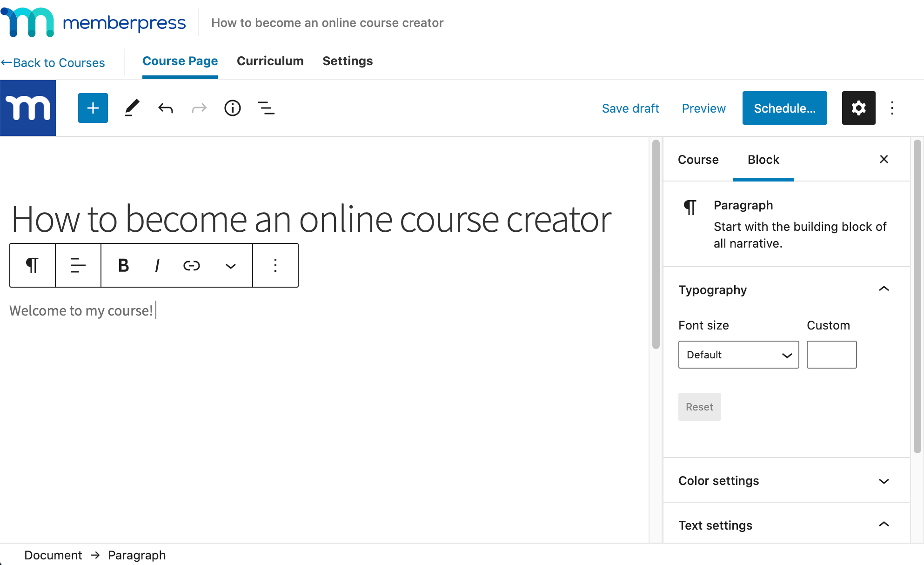This screenshot has height=565, width=924.
Task: Insert a link with the link icon
Action: (x=191, y=265)
